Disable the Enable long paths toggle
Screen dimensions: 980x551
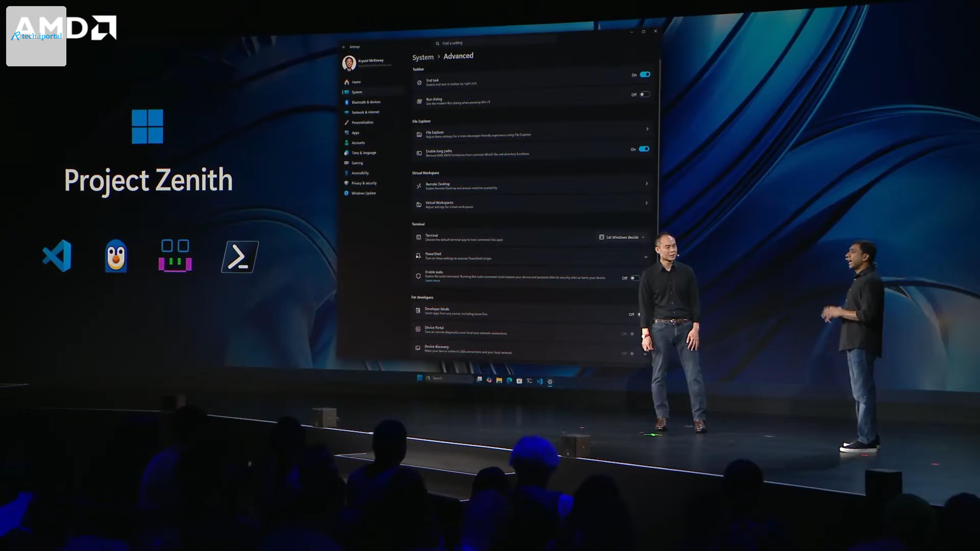coord(644,149)
